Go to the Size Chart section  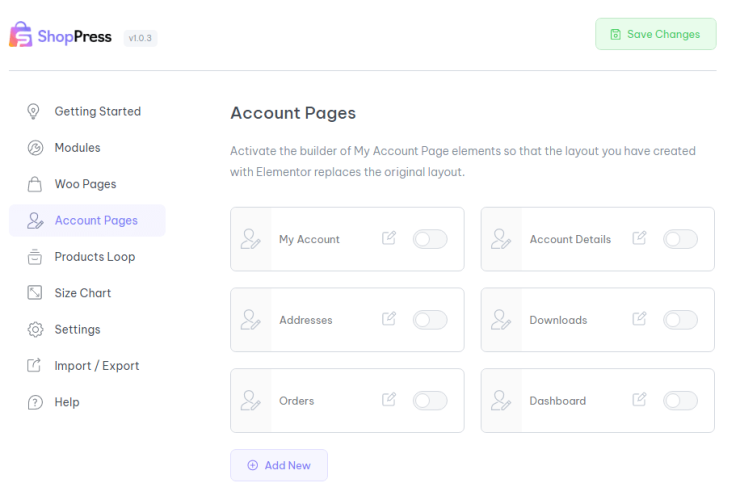[87, 293]
